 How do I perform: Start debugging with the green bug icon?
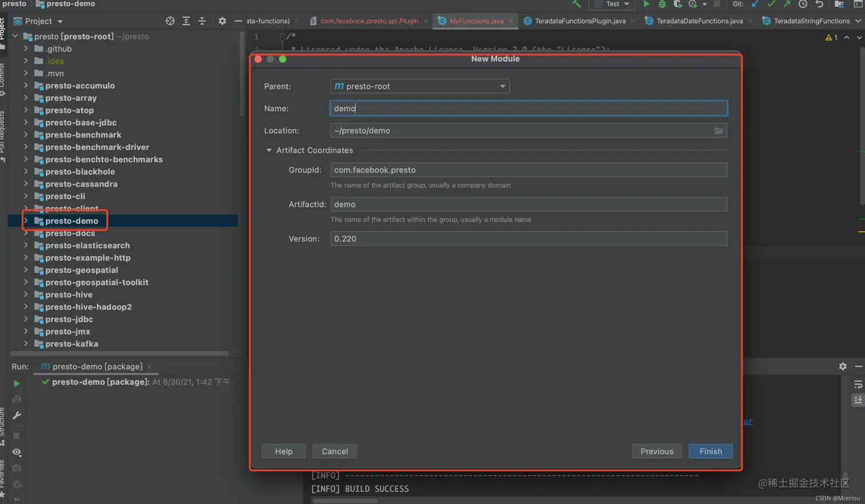click(x=662, y=4)
